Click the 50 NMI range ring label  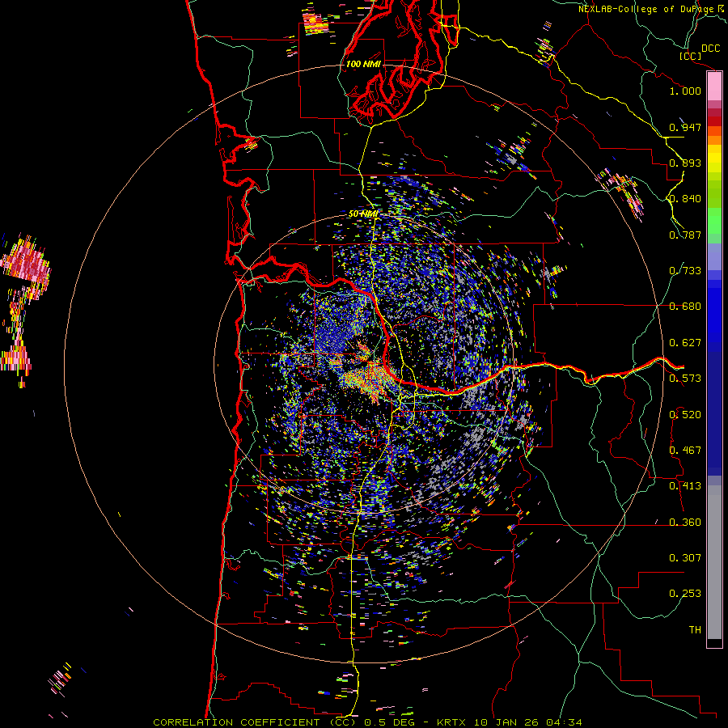click(363, 214)
